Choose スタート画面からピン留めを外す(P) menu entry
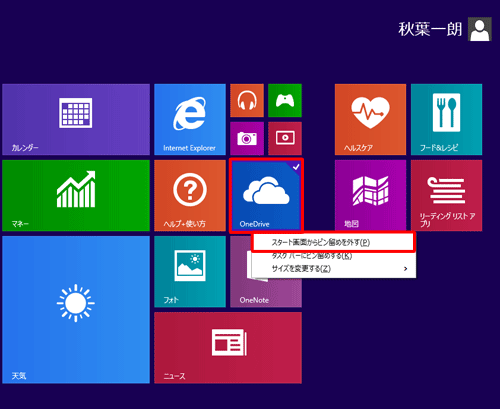The width and height of the screenshot is (500, 409). pyautogui.click(x=333, y=242)
